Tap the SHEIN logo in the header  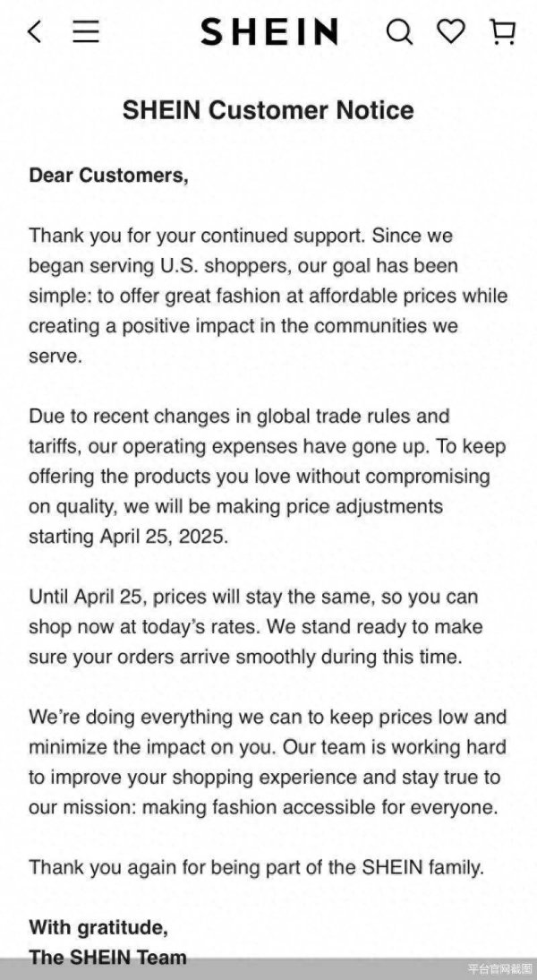pos(268,30)
